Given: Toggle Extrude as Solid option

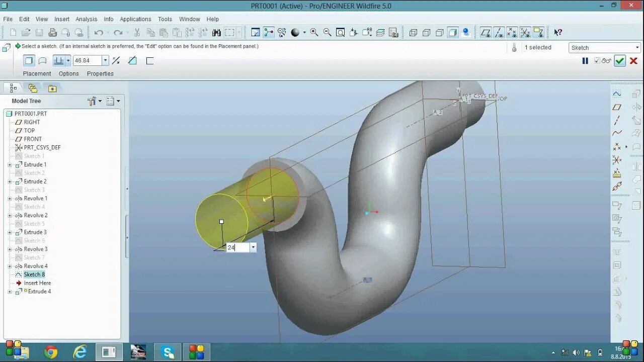Looking at the screenshot, I should [x=29, y=60].
